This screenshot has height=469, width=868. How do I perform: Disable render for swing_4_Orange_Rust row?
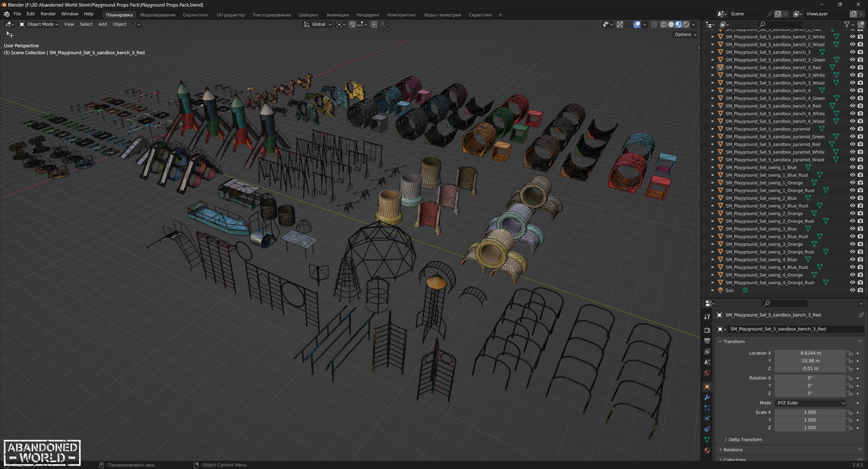click(x=860, y=282)
